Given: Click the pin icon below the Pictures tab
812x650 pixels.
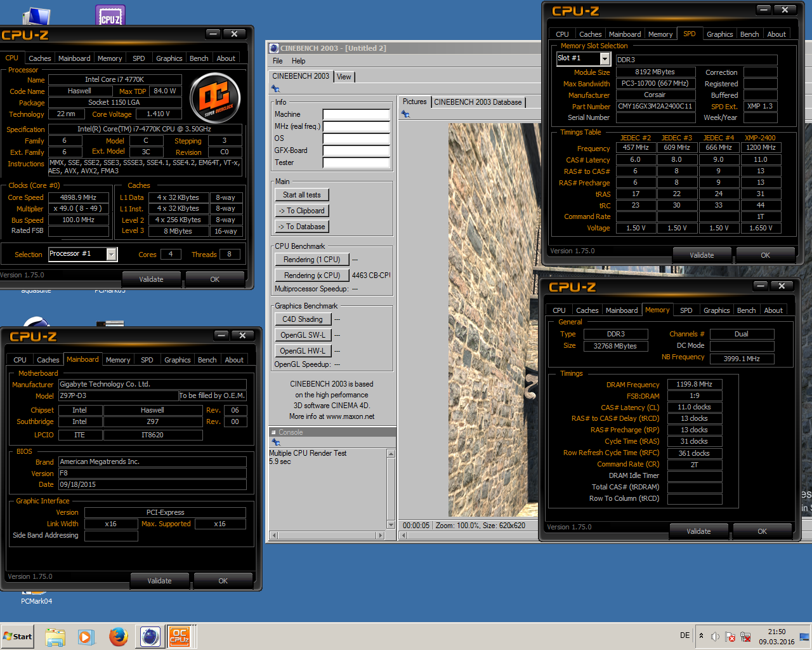Looking at the screenshot, I should pyautogui.click(x=405, y=114).
